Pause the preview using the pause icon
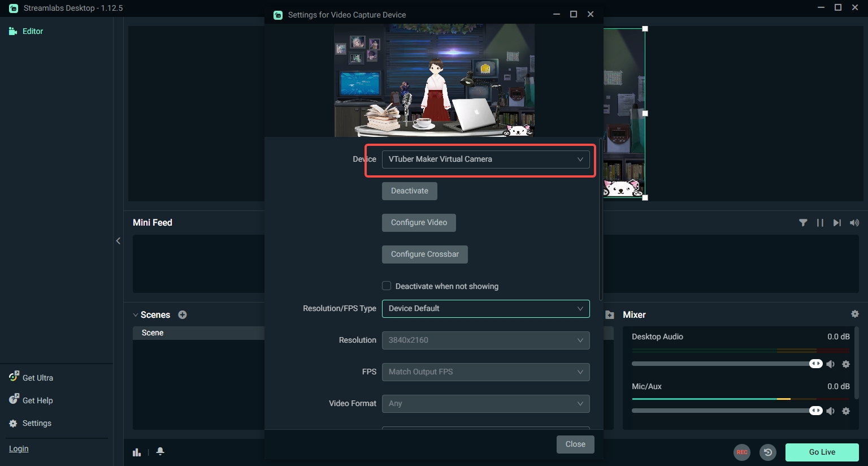868x466 pixels. click(820, 222)
